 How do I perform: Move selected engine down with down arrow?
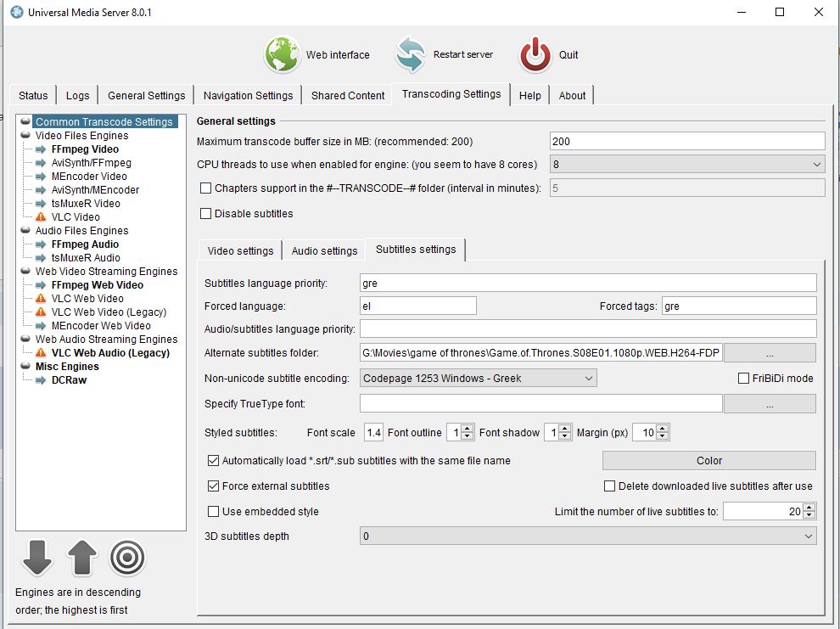click(37, 558)
